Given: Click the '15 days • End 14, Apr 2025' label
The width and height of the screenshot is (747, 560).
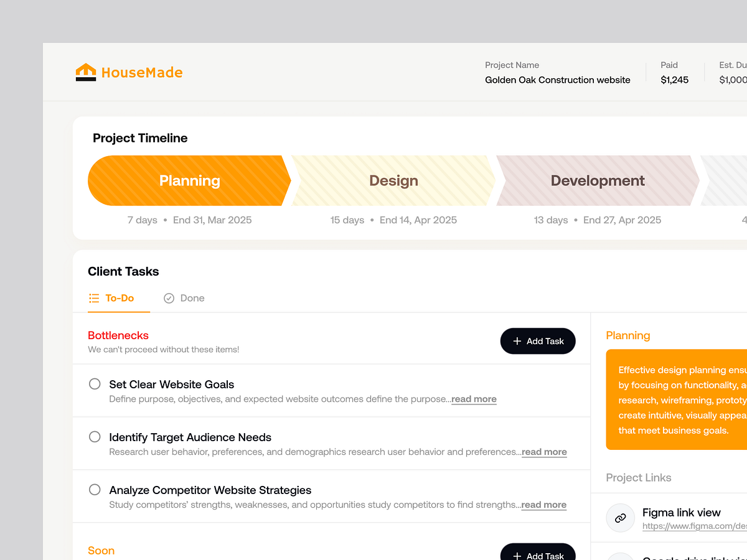Looking at the screenshot, I should click(x=393, y=220).
